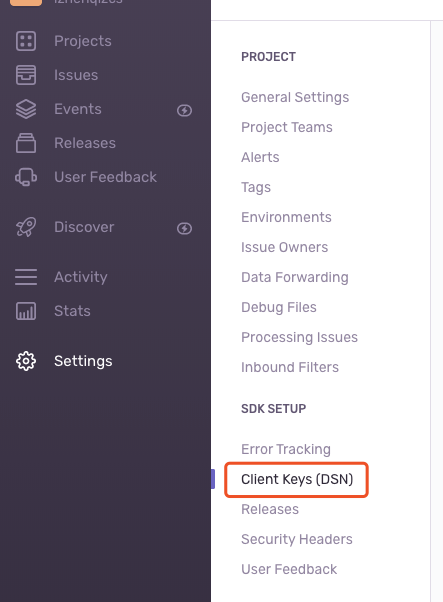The width and height of the screenshot is (443, 602).
Task: Open Error Tracking under SDK Setup
Action: (286, 449)
